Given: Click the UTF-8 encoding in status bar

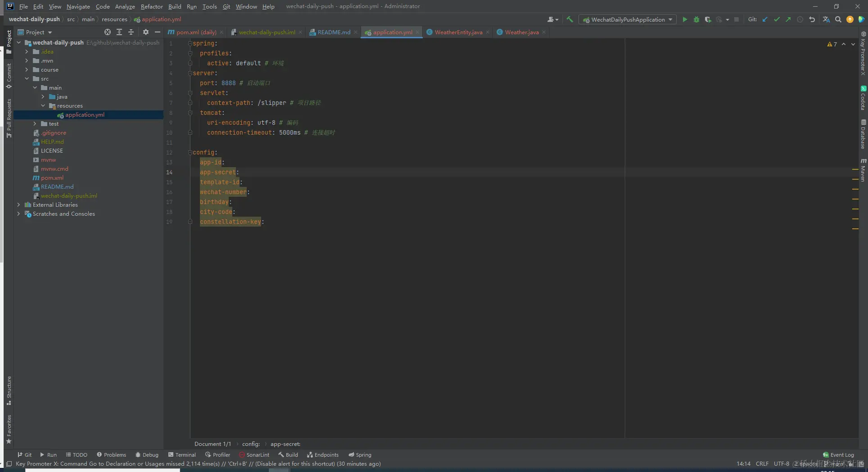Looking at the screenshot, I should 782,464.
